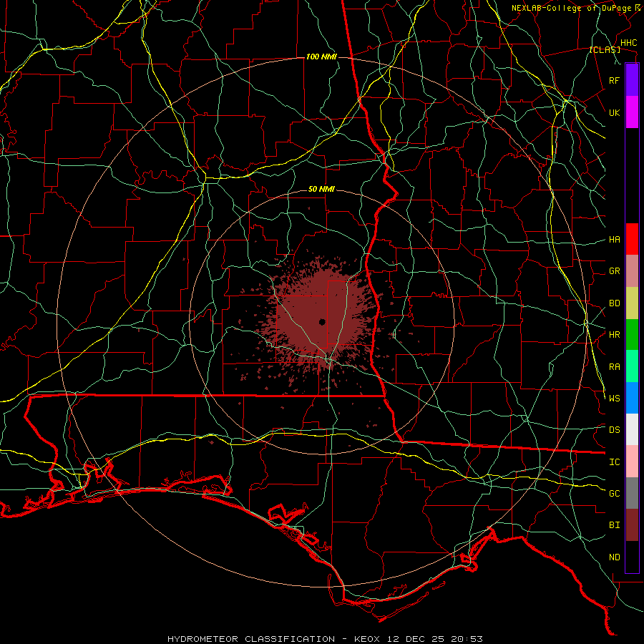Screen dimensions: 644x644
Task: Click the 50 NMI range ring label
Action: point(321,189)
